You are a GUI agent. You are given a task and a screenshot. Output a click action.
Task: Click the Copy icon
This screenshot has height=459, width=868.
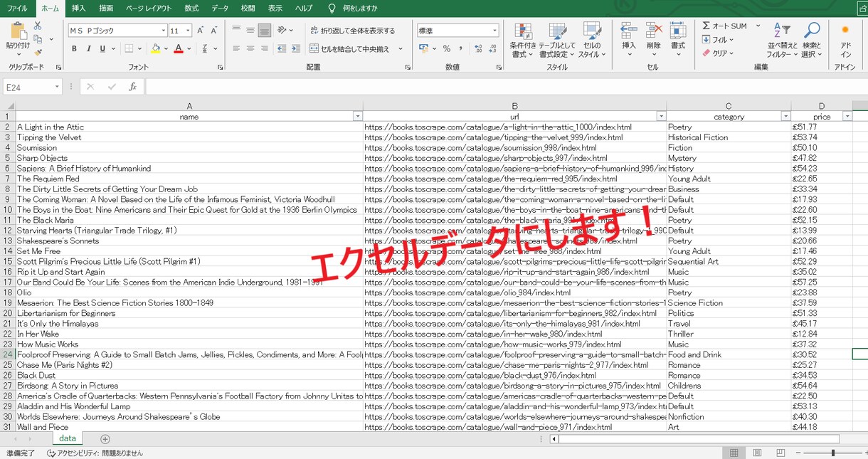tap(38, 39)
